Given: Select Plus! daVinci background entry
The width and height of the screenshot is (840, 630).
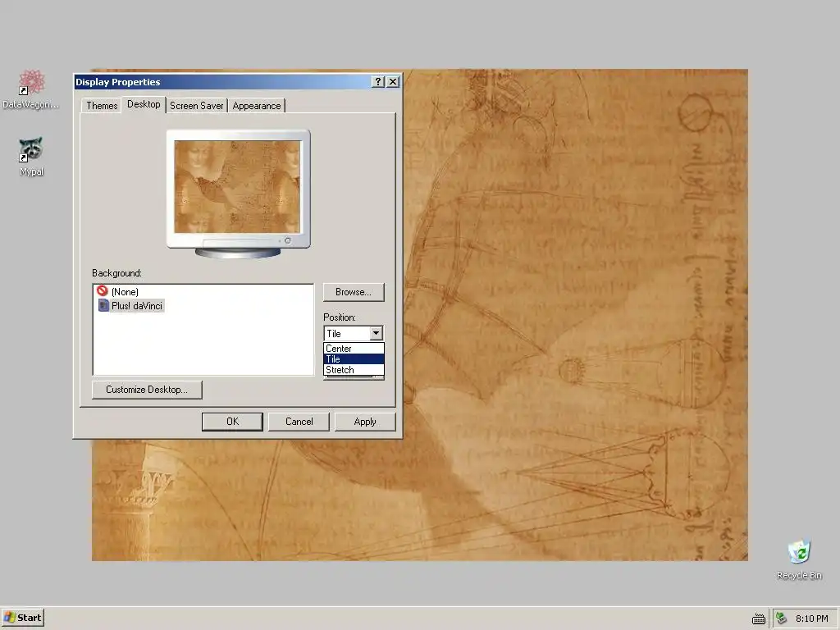Looking at the screenshot, I should tap(137, 306).
